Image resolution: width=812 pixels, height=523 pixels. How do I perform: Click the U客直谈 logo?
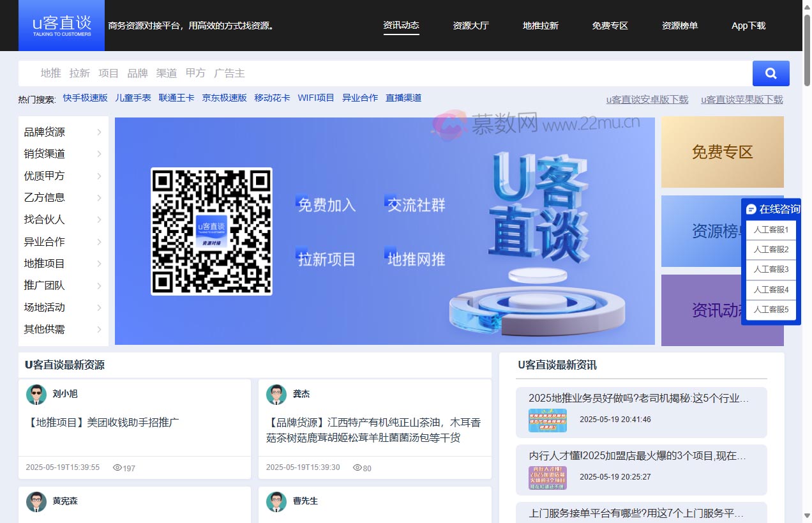pos(61,26)
